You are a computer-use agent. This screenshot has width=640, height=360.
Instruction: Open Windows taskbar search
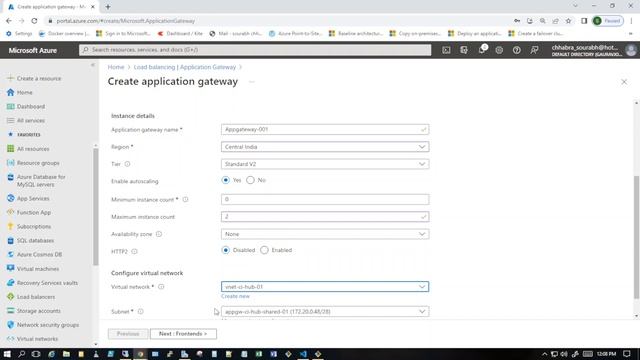(x=22, y=354)
